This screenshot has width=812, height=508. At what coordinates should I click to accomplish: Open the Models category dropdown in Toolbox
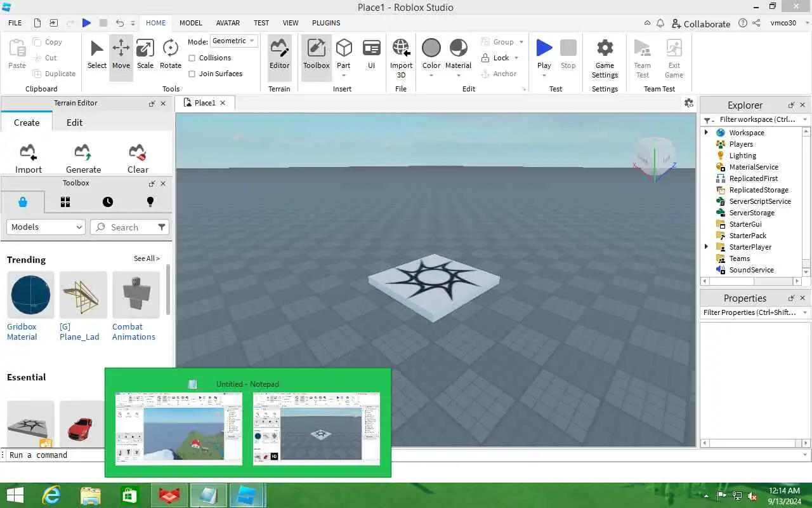[46, 227]
